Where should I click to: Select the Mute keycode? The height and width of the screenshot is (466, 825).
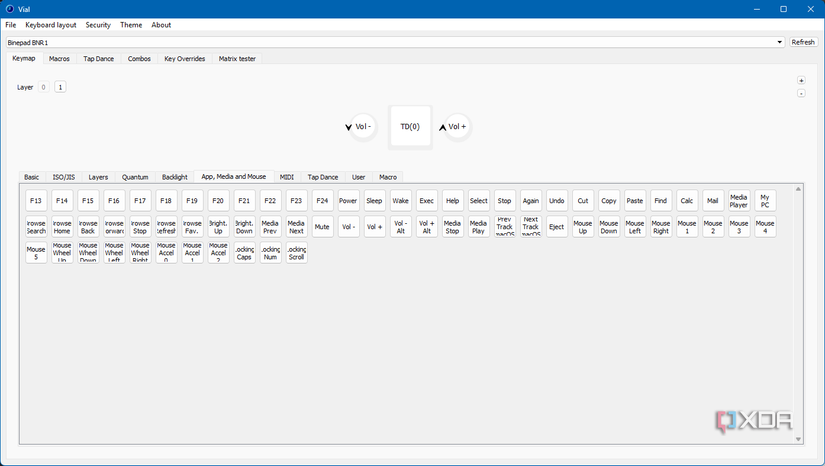[322, 227]
